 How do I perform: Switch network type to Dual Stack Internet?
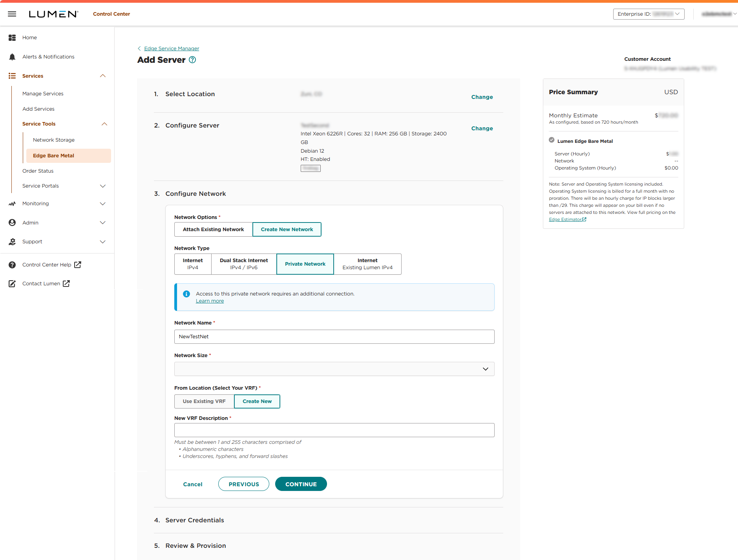pos(243,264)
